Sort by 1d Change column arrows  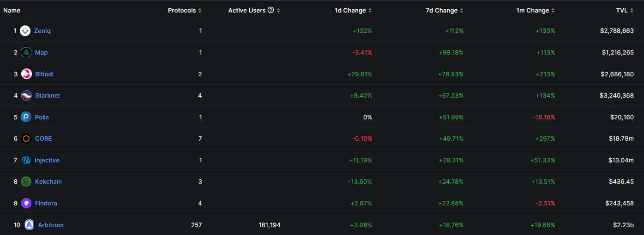click(x=370, y=11)
